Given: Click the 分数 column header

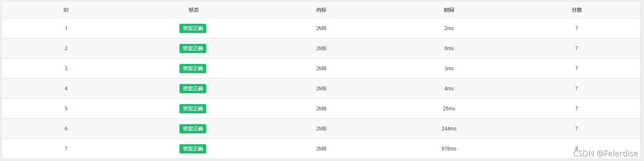Looking at the screenshot, I should 576,10.
